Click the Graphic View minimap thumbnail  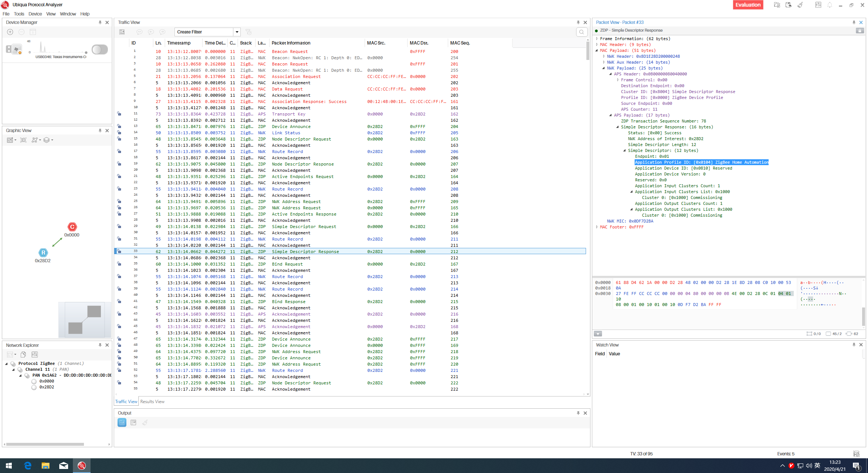[84, 320]
